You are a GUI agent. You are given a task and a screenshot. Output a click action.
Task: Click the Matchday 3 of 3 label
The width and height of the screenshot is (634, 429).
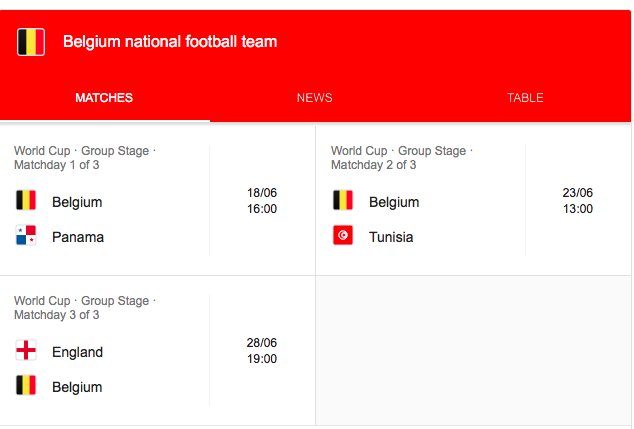coord(57,315)
